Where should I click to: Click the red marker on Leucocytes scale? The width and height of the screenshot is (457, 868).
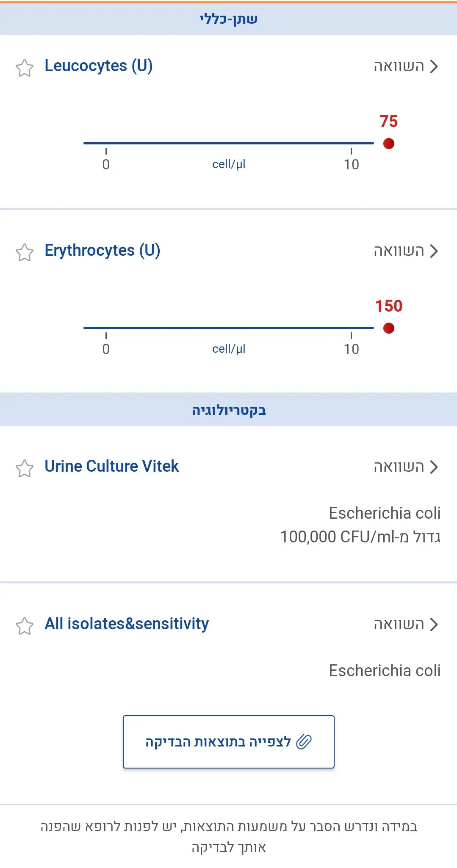(389, 144)
